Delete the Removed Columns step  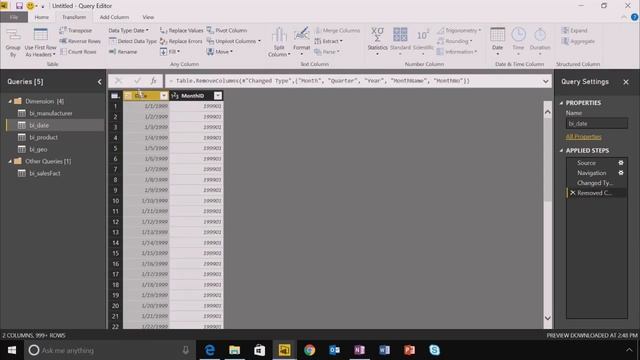pyautogui.click(x=573, y=193)
